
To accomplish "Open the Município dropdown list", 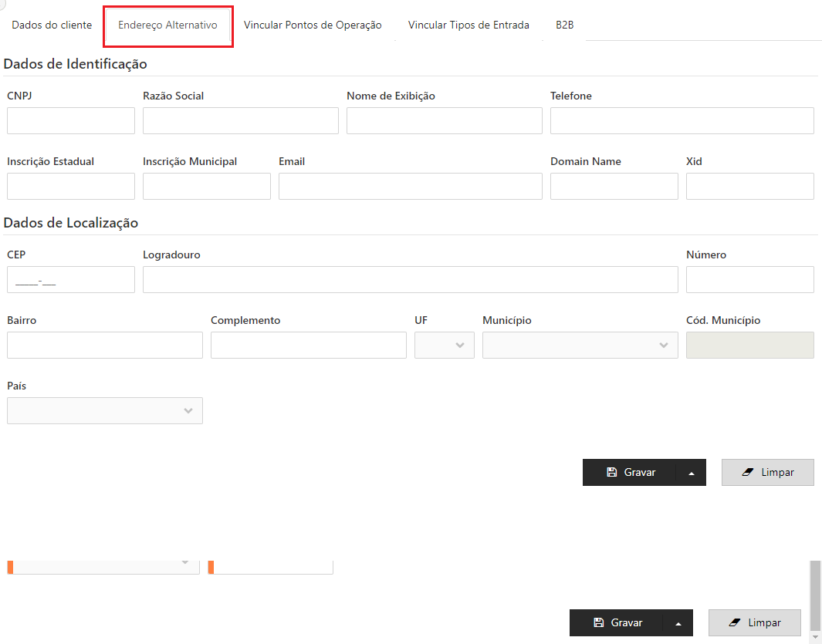I will click(x=580, y=346).
